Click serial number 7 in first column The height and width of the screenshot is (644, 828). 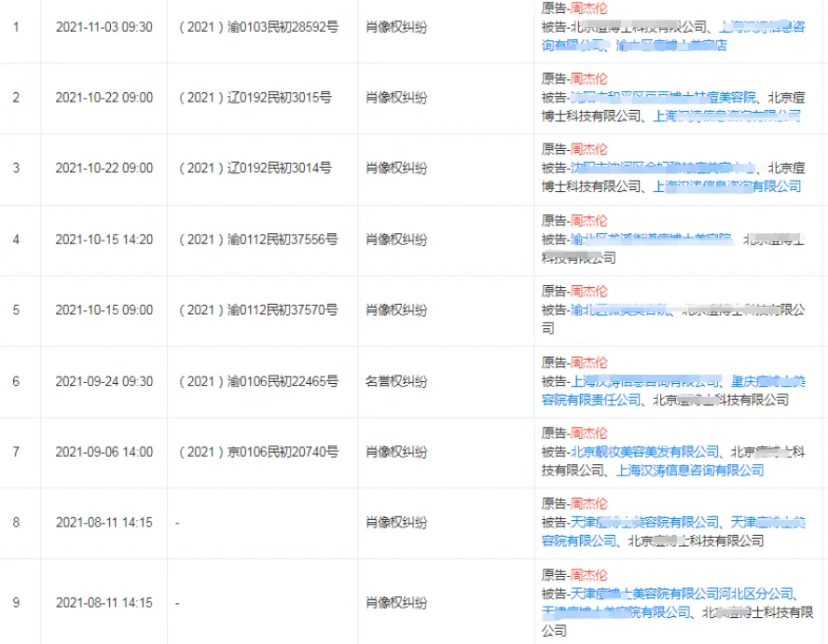click(17, 452)
